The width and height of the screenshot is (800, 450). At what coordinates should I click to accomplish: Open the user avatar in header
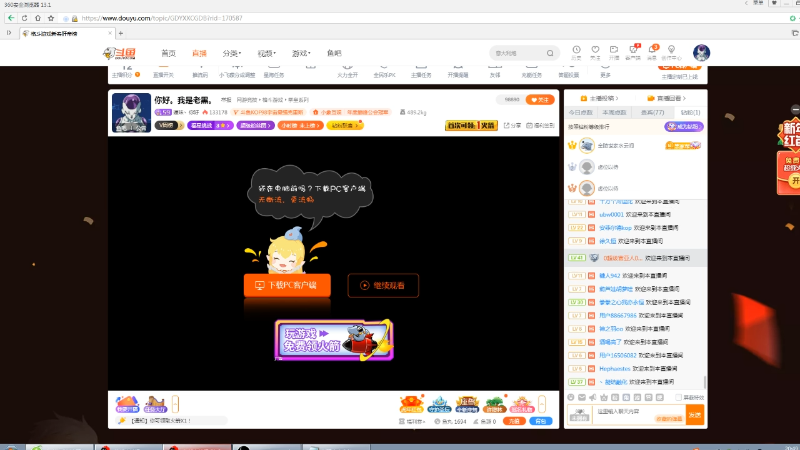pyautogui.click(x=702, y=53)
